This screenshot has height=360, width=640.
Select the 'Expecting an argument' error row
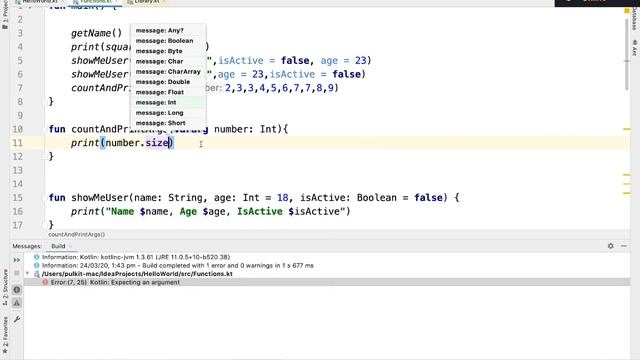[x=327, y=282]
